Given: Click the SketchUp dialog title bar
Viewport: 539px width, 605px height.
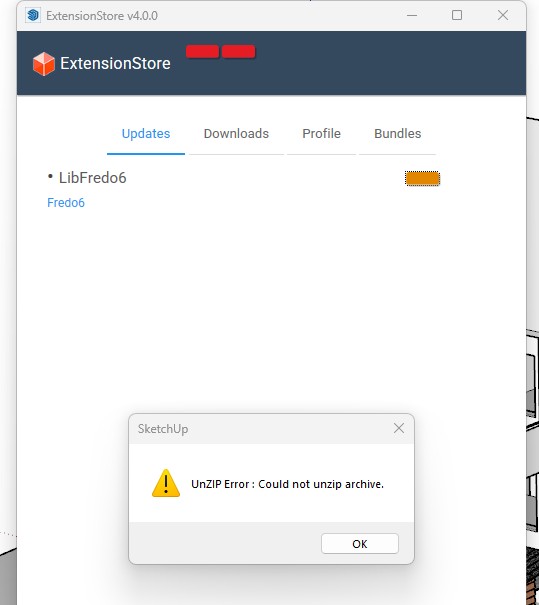Looking at the screenshot, I should [260, 429].
